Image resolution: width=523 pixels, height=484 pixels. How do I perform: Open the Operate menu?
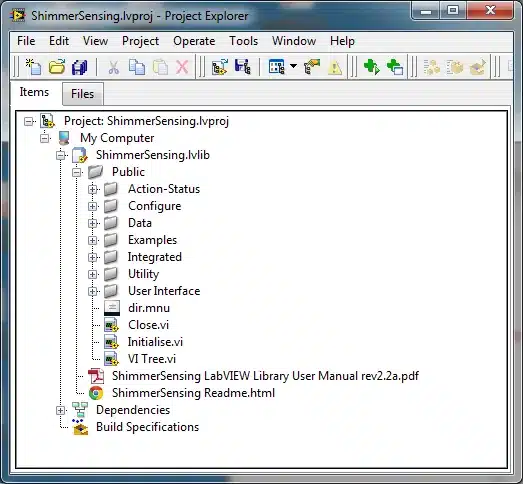194,41
